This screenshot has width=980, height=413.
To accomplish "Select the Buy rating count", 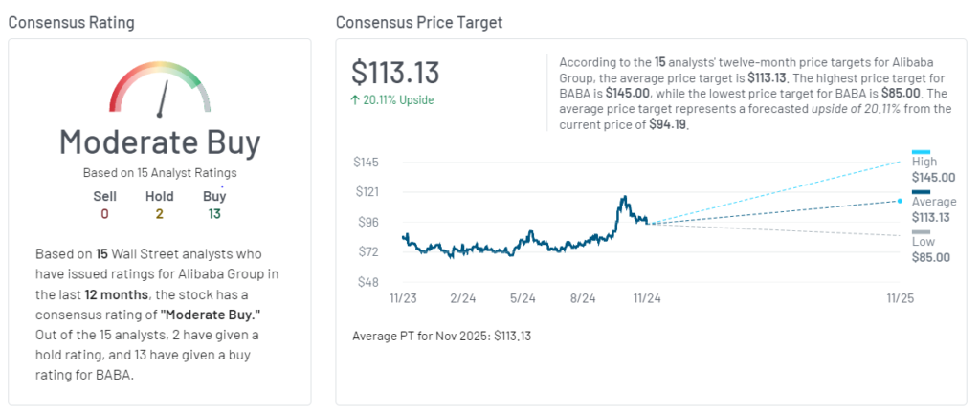I will click(x=214, y=213).
